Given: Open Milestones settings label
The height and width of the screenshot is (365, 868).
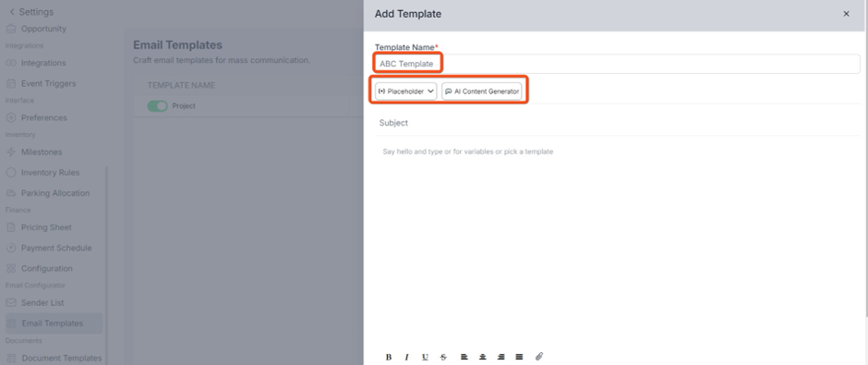Looking at the screenshot, I should click(x=42, y=152).
